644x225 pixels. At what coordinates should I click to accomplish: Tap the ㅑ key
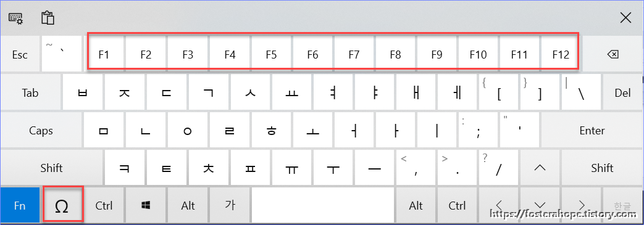[x=375, y=93]
